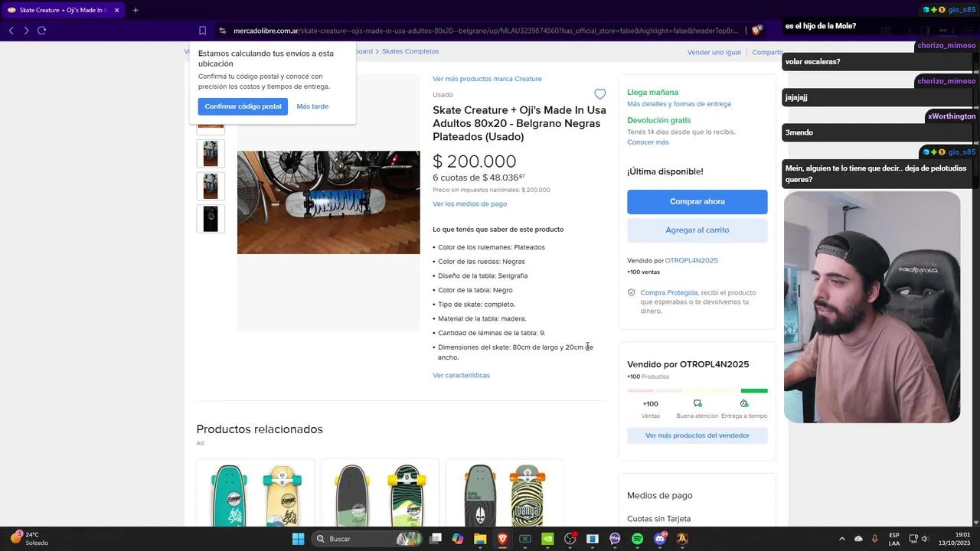980x551 pixels.
Task: Open the purple chat app taskbar icon
Action: [x=615, y=539]
